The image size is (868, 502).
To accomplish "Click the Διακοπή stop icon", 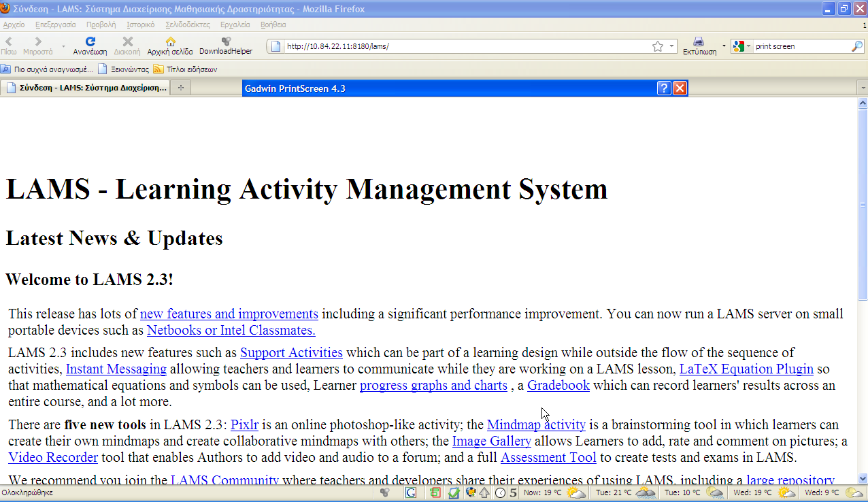I will 127,41.
